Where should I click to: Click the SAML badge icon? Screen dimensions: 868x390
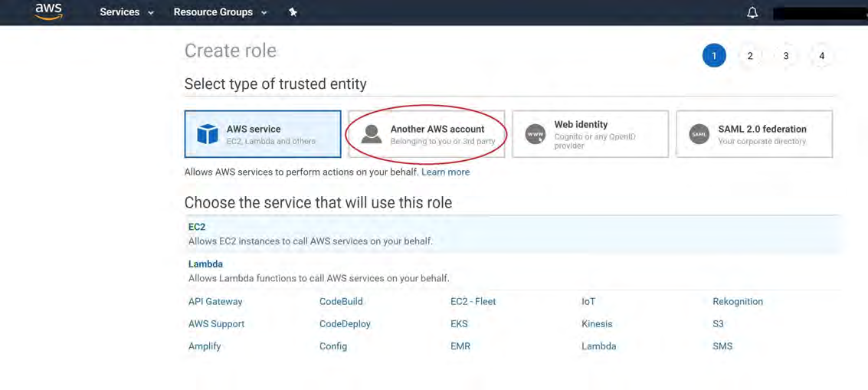coord(699,134)
